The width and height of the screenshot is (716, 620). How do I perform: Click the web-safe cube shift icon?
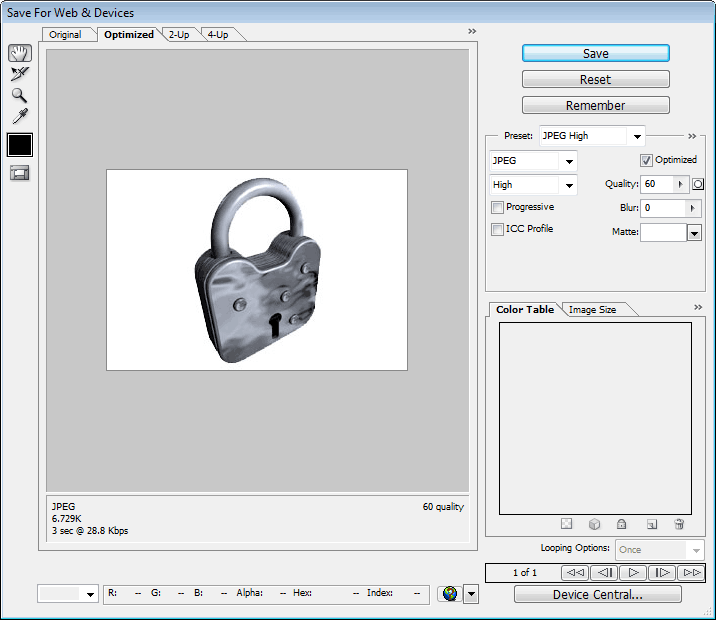(x=594, y=524)
